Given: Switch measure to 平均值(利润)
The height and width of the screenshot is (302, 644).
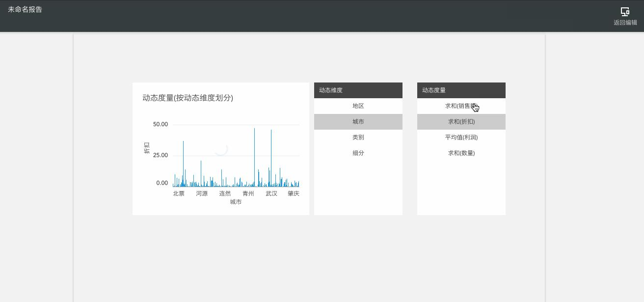Looking at the screenshot, I should (461, 137).
